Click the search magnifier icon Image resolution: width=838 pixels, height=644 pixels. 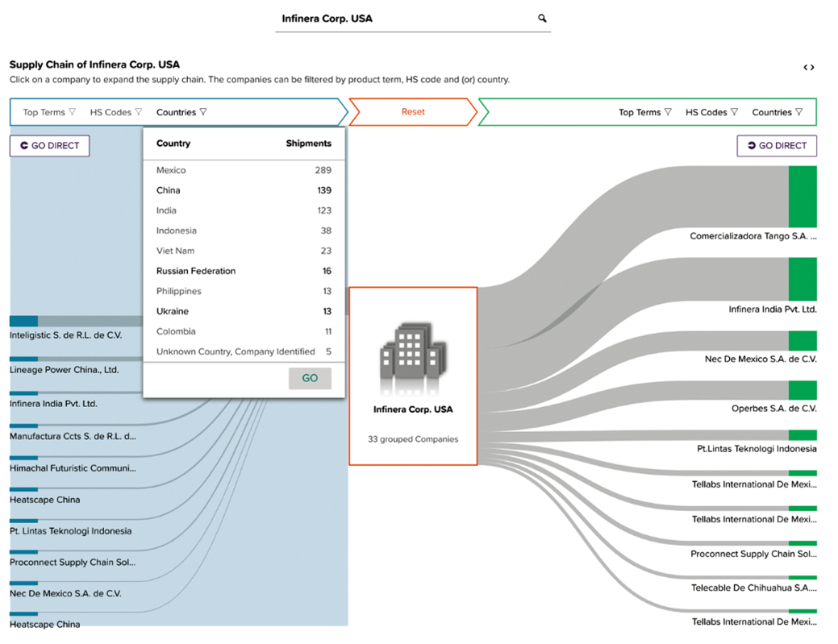[x=541, y=18]
